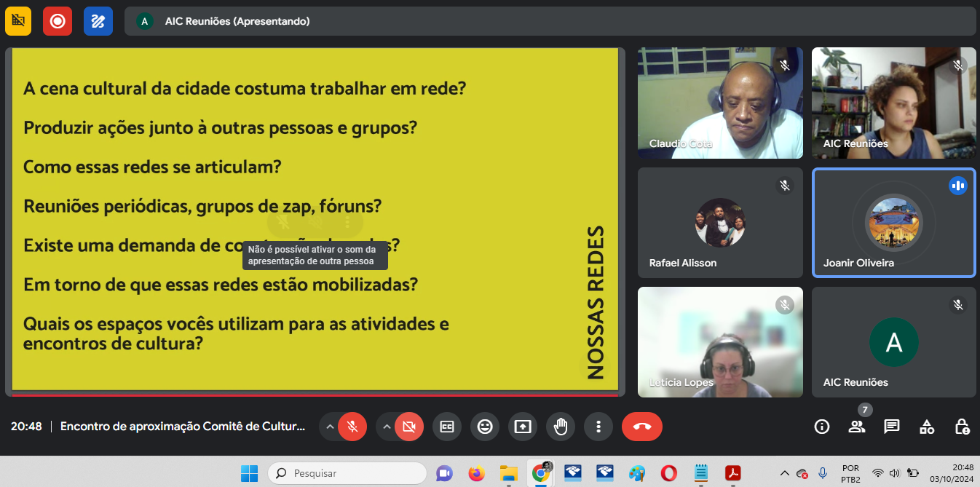This screenshot has height=487, width=980.
Task: Expand audio settings chevron beside microphone
Action: pos(330,427)
